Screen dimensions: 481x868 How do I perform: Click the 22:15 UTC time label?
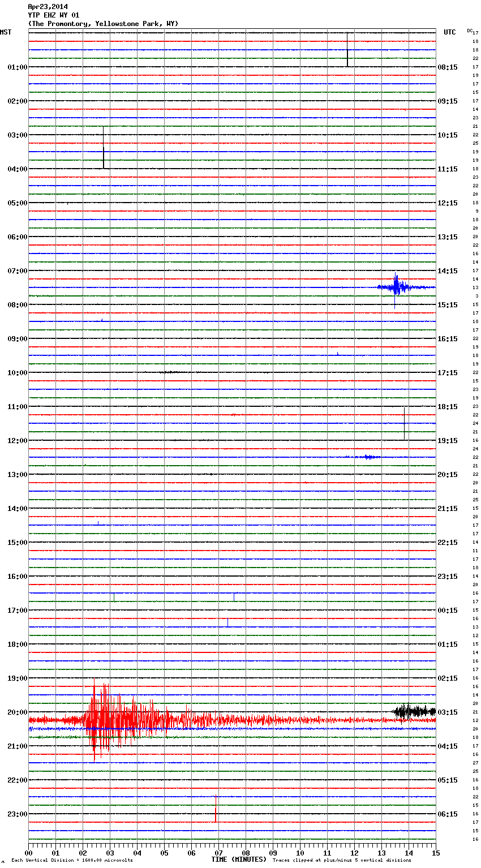pyautogui.click(x=448, y=543)
